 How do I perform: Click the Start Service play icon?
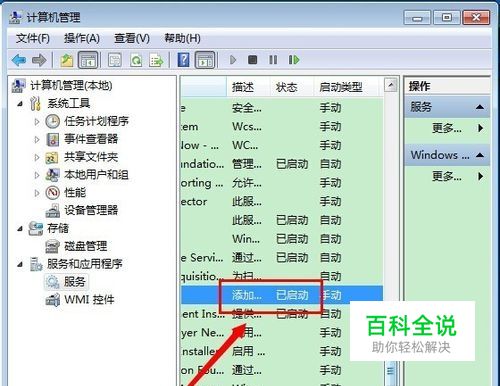tap(233, 60)
